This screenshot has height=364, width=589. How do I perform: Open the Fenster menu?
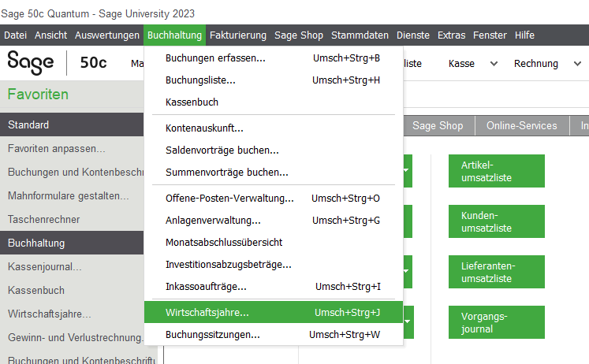coord(490,35)
